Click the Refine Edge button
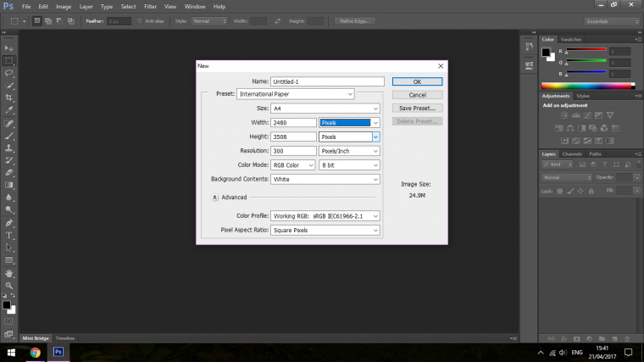The height and width of the screenshot is (362, 644). click(x=355, y=21)
